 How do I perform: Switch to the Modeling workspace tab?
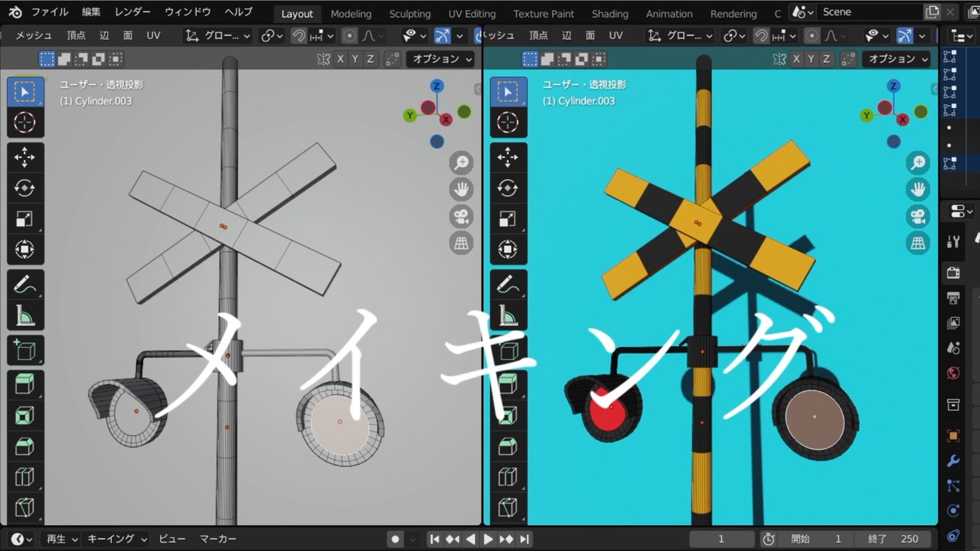pos(351,14)
